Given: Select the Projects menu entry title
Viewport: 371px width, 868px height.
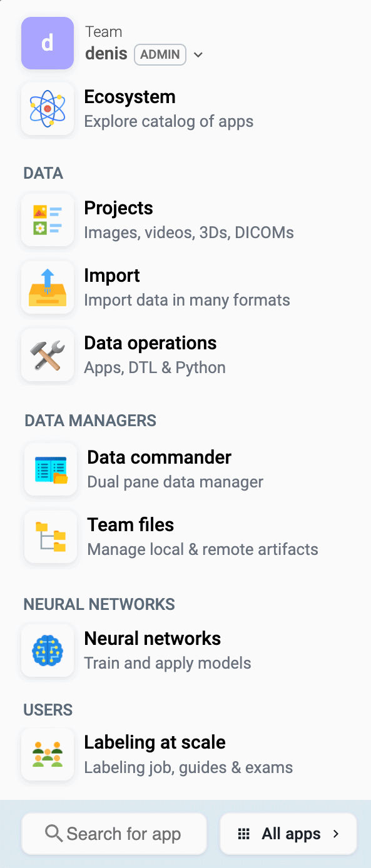Looking at the screenshot, I should click(118, 208).
